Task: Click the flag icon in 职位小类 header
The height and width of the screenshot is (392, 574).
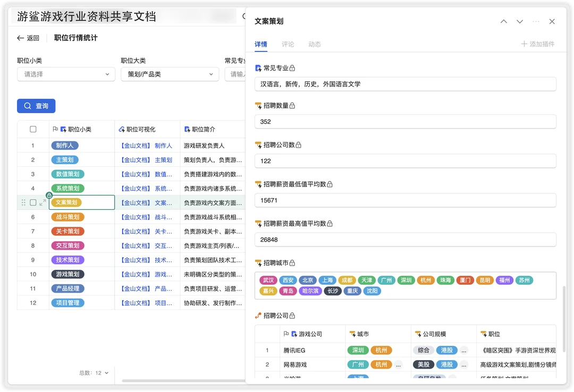Action: [x=55, y=129]
